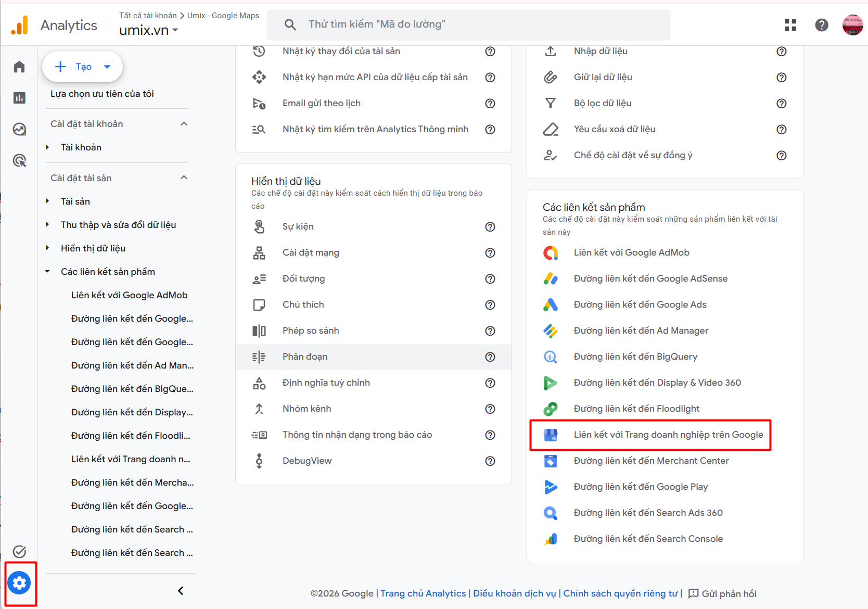Image resolution: width=868 pixels, height=609 pixels.
Task: Click the Help question mark in header
Action: tap(822, 25)
